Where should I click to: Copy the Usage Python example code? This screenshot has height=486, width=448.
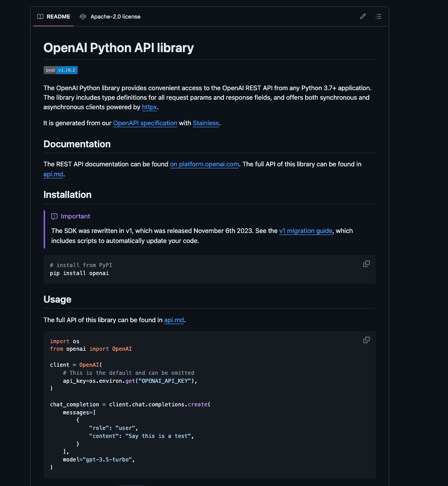[366, 340]
